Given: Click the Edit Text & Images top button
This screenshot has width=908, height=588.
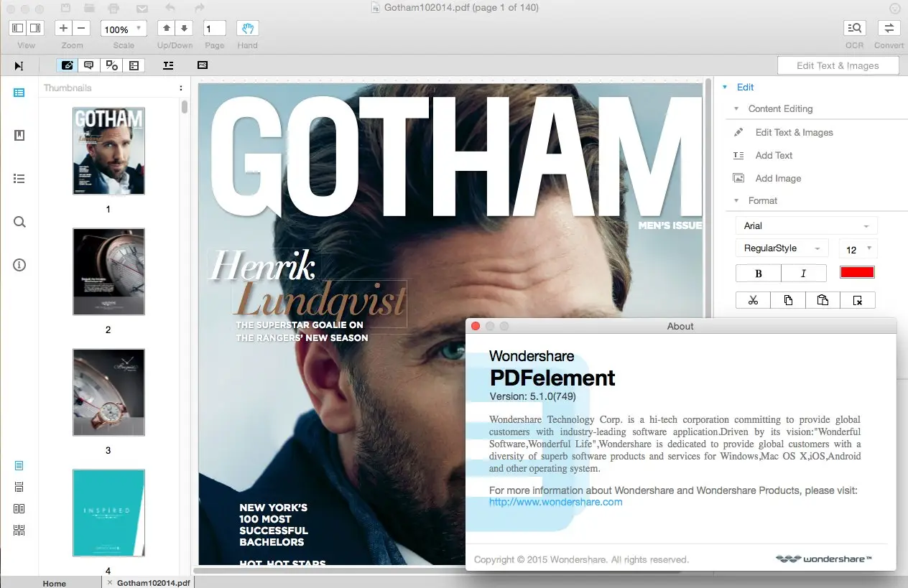Looking at the screenshot, I should [838, 65].
